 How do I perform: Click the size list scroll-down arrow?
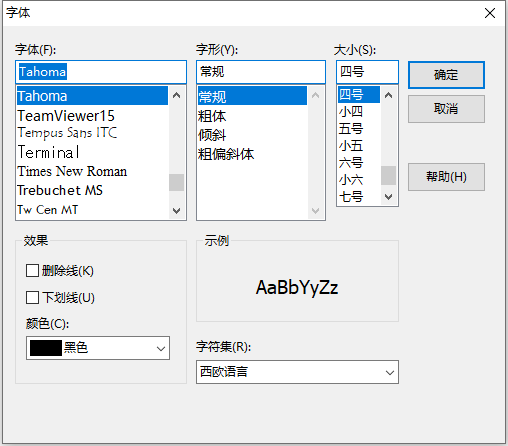388,197
